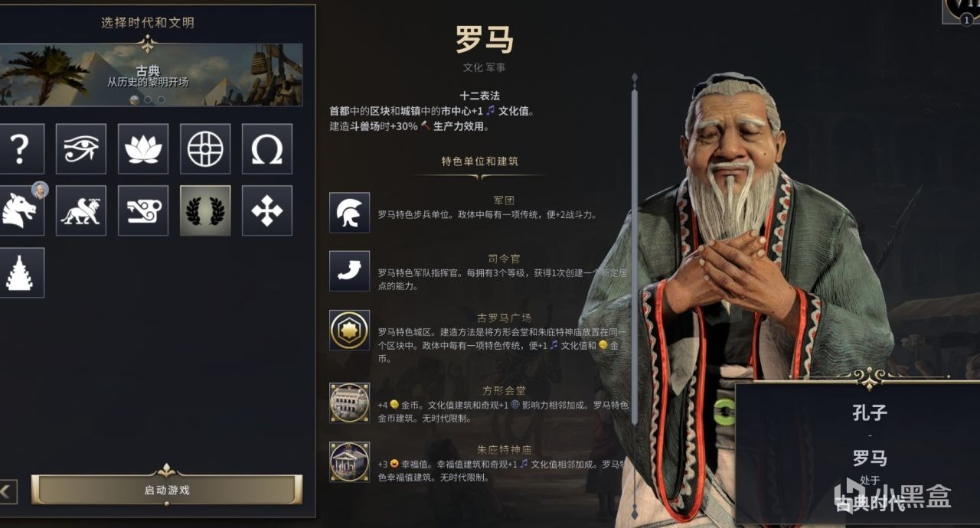Image resolution: width=980 pixels, height=528 pixels.
Task: Pick the lotus flower civilization icon
Action: pyautogui.click(x=143, y=148)
